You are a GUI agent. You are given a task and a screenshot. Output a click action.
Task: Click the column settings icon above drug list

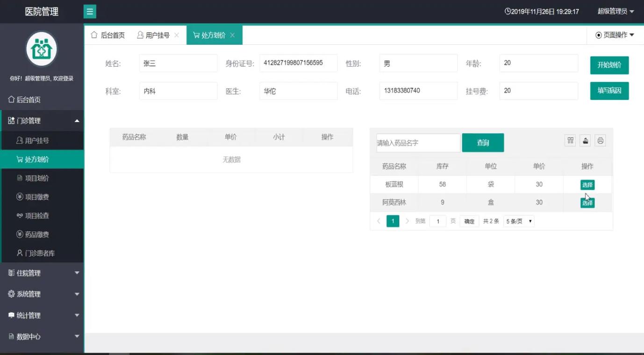[570, 140]
